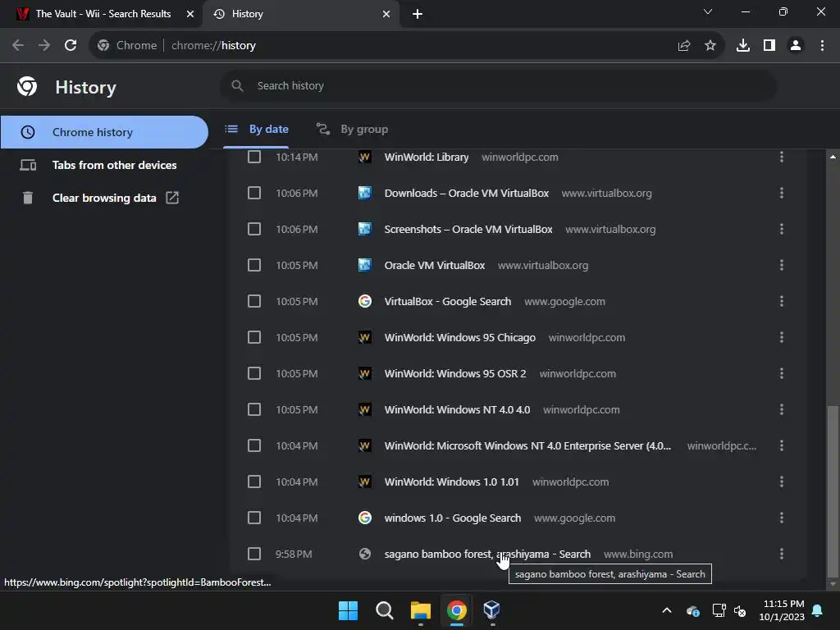Check the WinWorld: Windows 95 Chicago checkbox
The height and width of the screenshot is (630, 840).
tap(254, 337)
